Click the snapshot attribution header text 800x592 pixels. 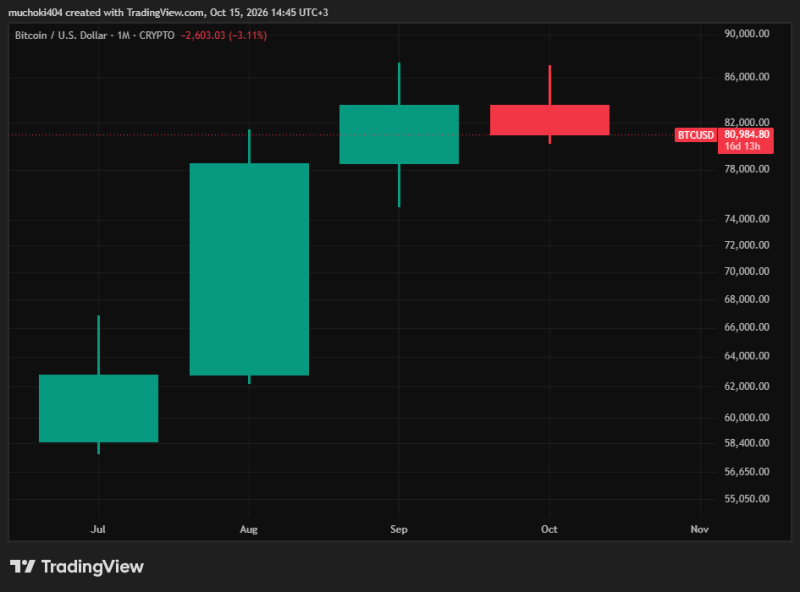click(168, 12)
